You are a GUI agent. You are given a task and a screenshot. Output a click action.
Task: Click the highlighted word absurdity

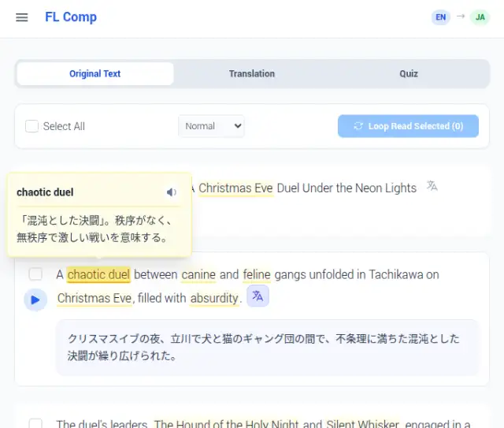[x=214, y=298]
